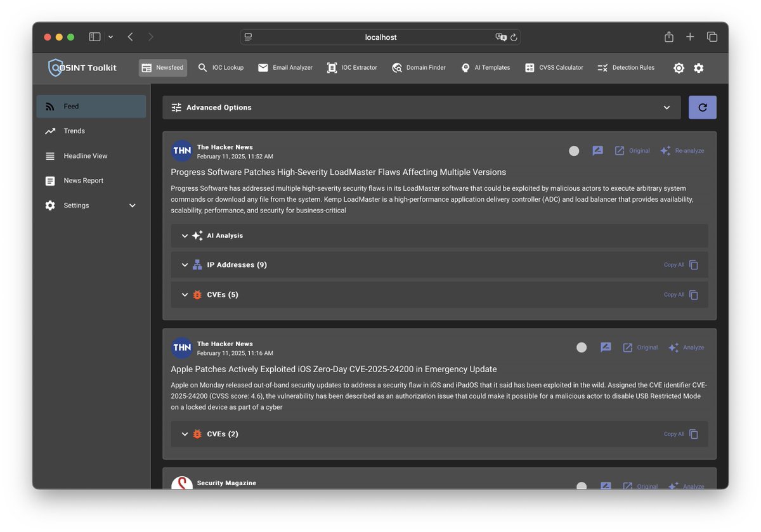The height and width of the screenshot is (532, 761).
Task: Open the CVSS Calculator
Action: [554, 67]
